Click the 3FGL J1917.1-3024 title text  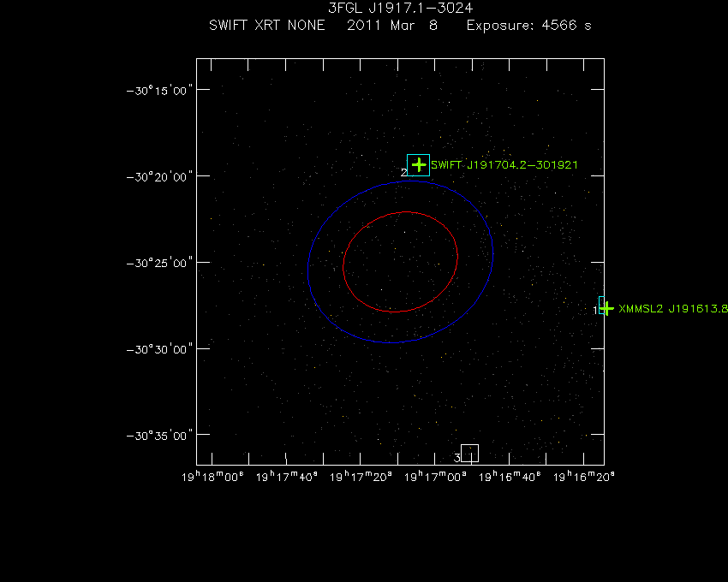[400, 8]
